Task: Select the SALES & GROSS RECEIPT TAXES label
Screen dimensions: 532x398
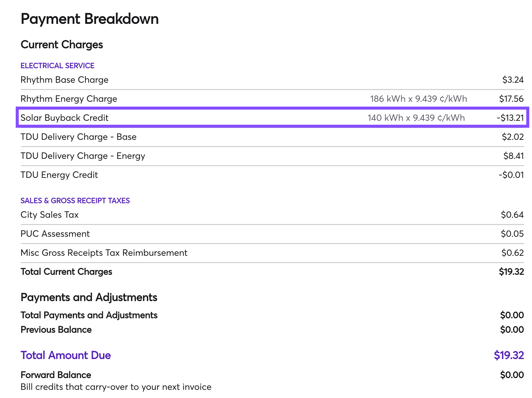Action: (x=75, y=201)
